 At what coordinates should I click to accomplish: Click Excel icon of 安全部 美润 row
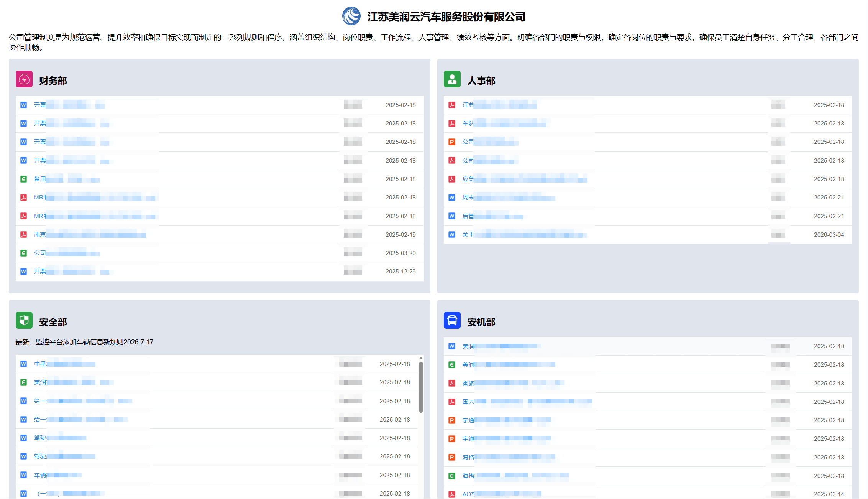point(24,382)
